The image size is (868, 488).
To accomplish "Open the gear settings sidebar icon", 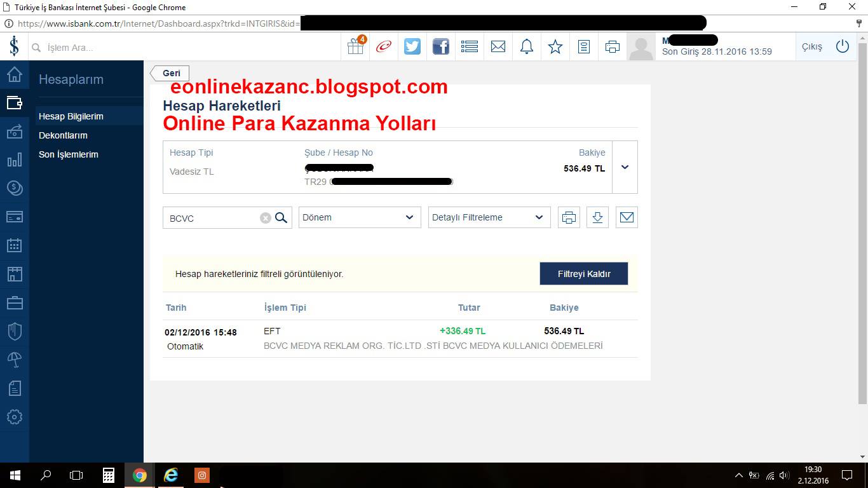I will tap(14, 417).
